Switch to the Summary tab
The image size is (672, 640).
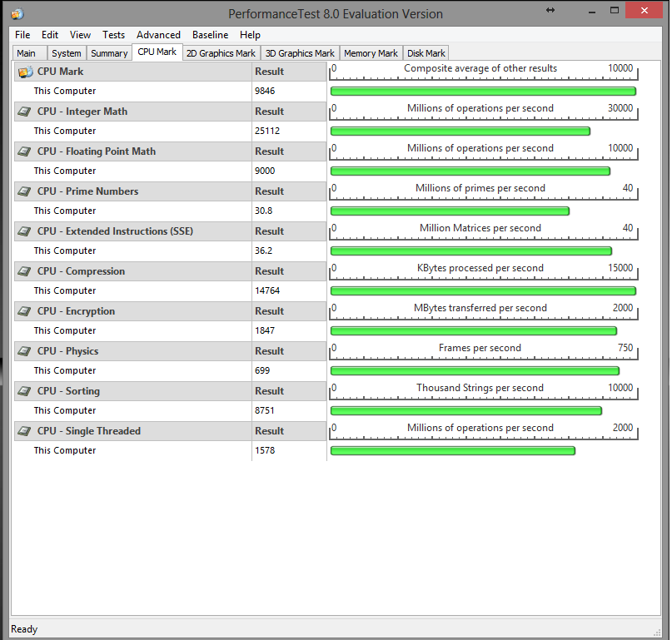pyautogui.click(x=109, y=53)
